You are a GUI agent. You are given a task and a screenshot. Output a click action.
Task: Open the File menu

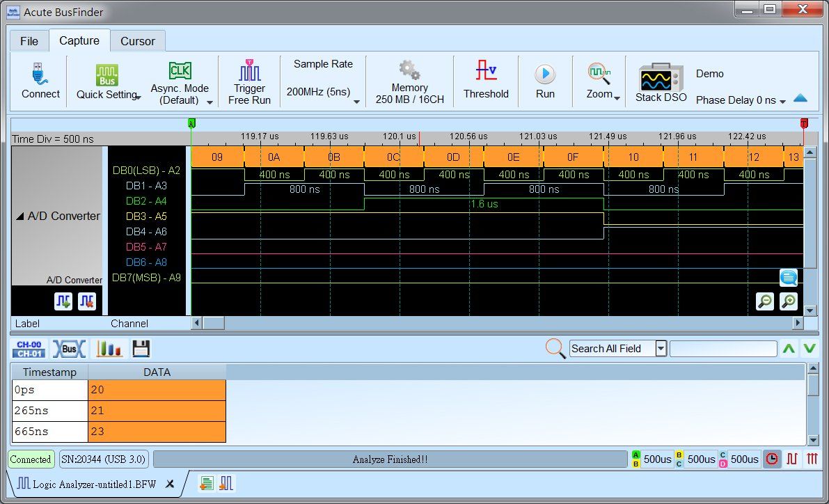(x=29, y=41)
